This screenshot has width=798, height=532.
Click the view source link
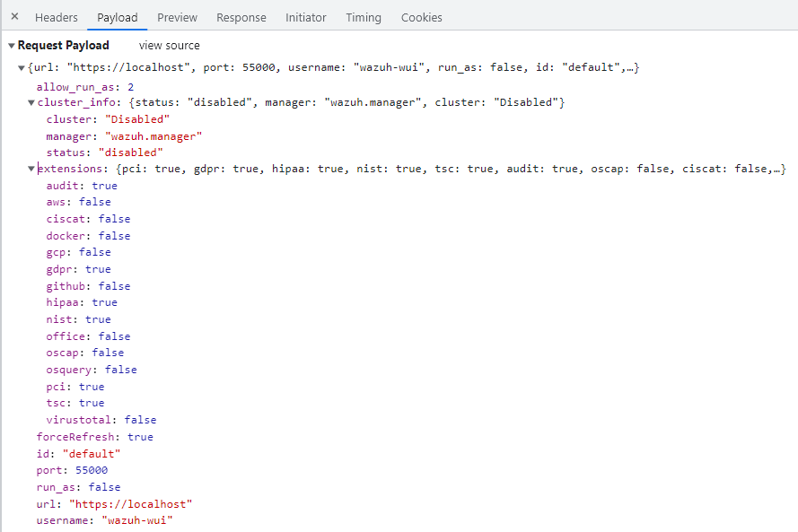(169, 45)
